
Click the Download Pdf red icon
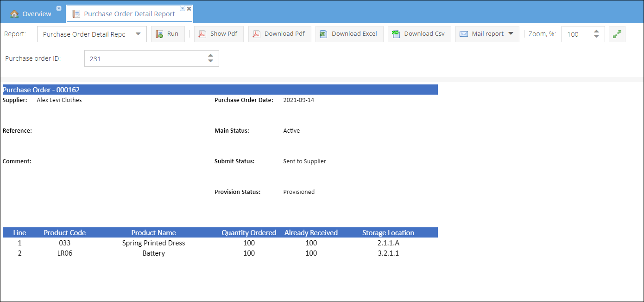click(257, 34)
